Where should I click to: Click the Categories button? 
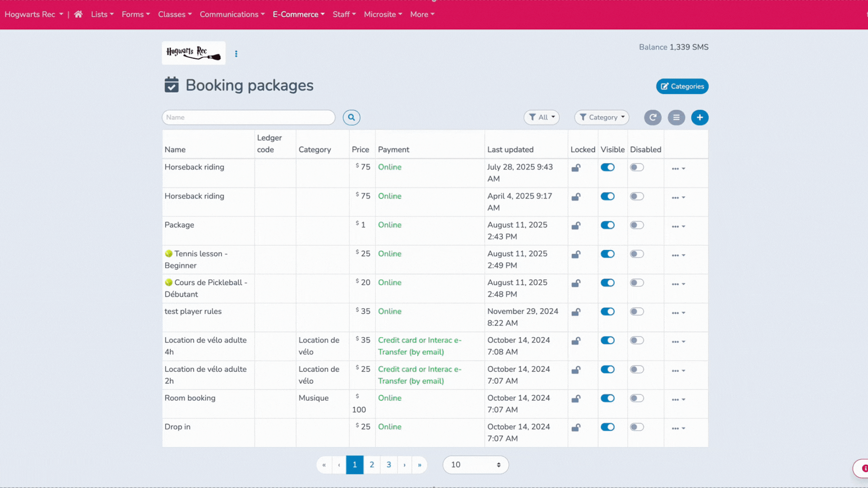click(x=682, y=86)
